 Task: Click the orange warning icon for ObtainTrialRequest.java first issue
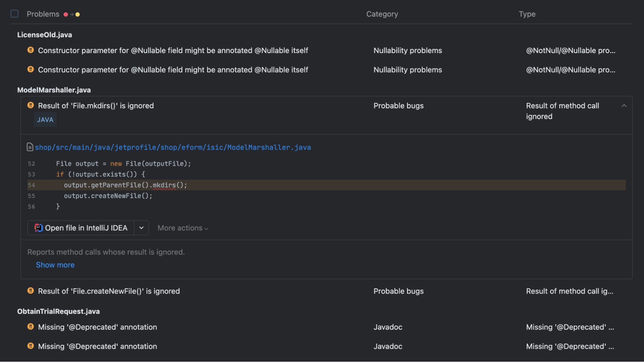click(x=31, y=327)
